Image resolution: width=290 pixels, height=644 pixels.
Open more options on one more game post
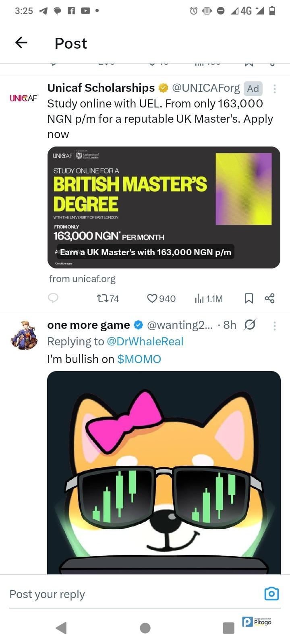click(x=274, y=326)
